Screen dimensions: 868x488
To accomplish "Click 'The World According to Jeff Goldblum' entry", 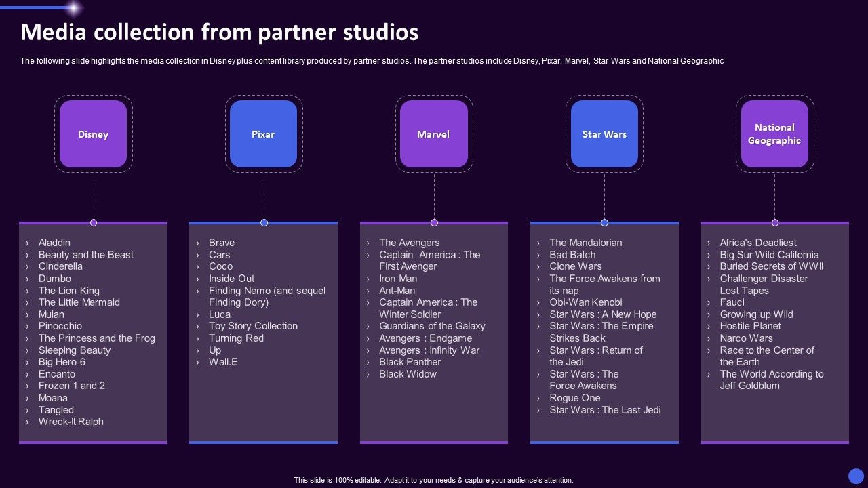I will point(772,380).
